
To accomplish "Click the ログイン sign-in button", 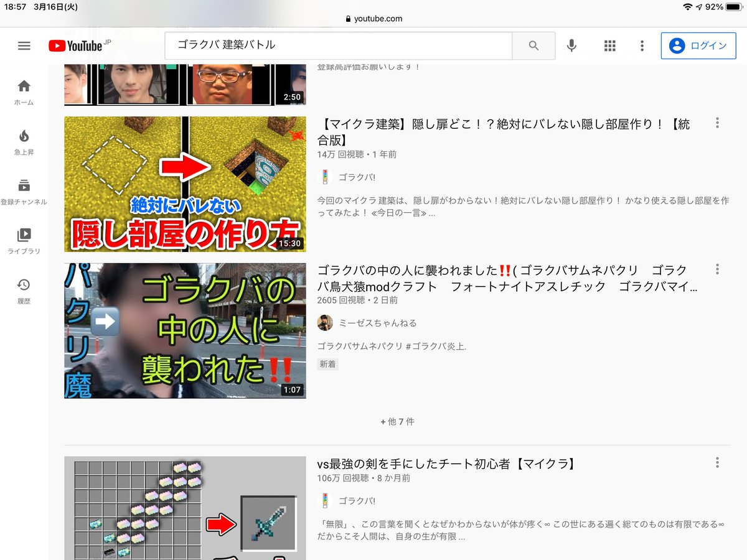I will [x=698, y=45].
